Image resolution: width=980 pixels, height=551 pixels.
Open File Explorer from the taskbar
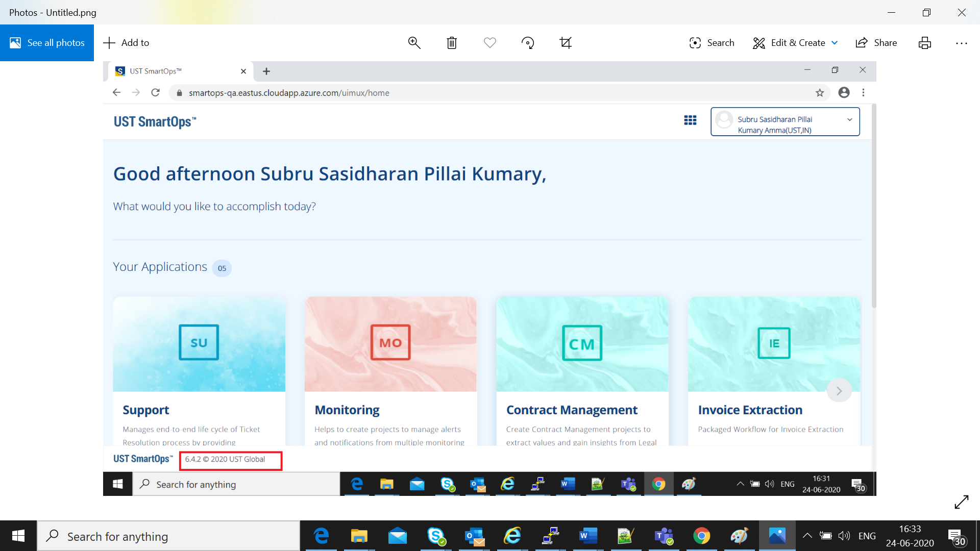click(359, 536)
